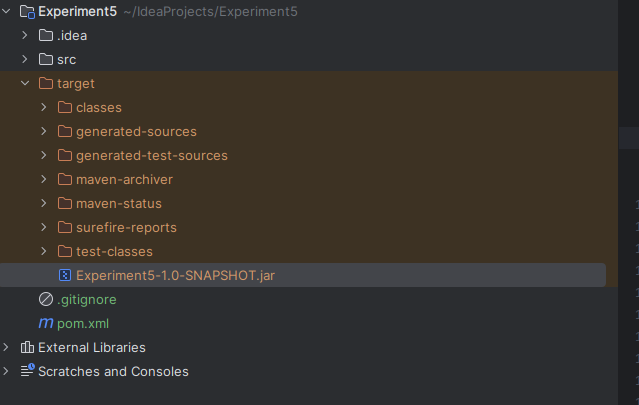
Task: Select the test-classes folder
Action: [x=114, y=251]
